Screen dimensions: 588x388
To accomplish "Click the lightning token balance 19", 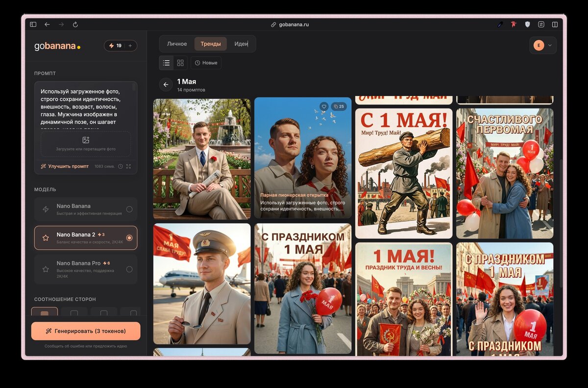I will click(x=115, y=46).
